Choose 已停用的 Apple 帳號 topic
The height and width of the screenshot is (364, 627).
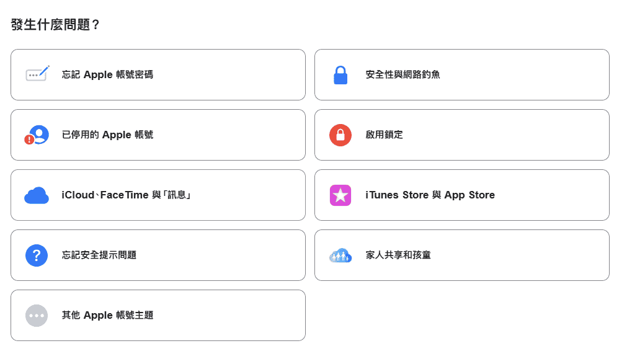[107, 135]
